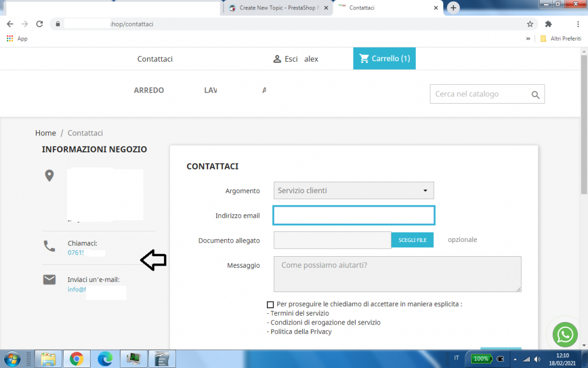Expand the Argomento Servizio clienti dropdown
This screenshot has width=588, height=368.
coord(353,191)
